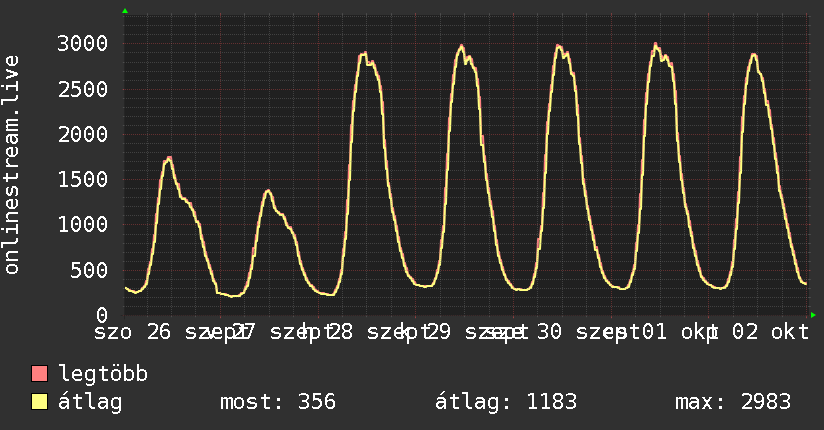
Task: Select the legtöbb legend label
Action: pyautogui.click(x=103, y=374)
